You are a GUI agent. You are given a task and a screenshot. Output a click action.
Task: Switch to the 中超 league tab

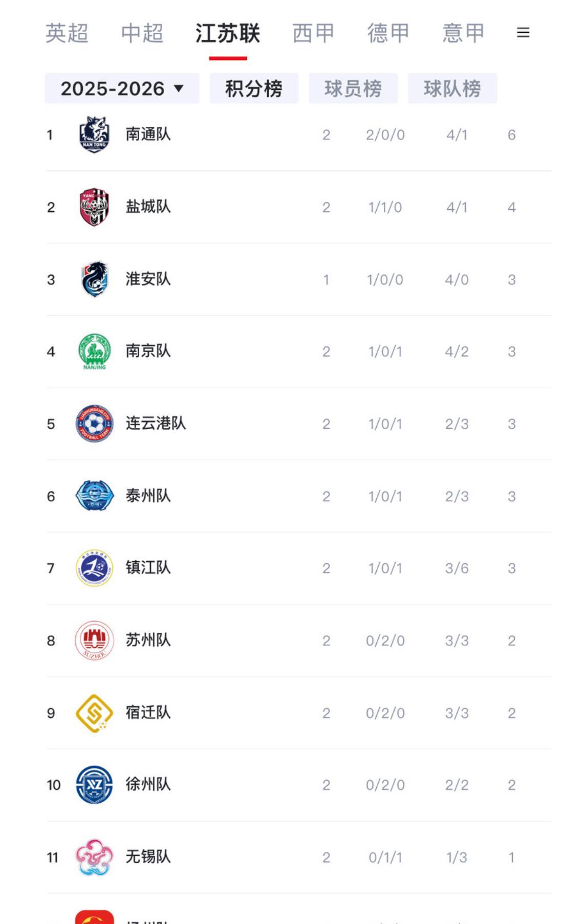point(142,33)
